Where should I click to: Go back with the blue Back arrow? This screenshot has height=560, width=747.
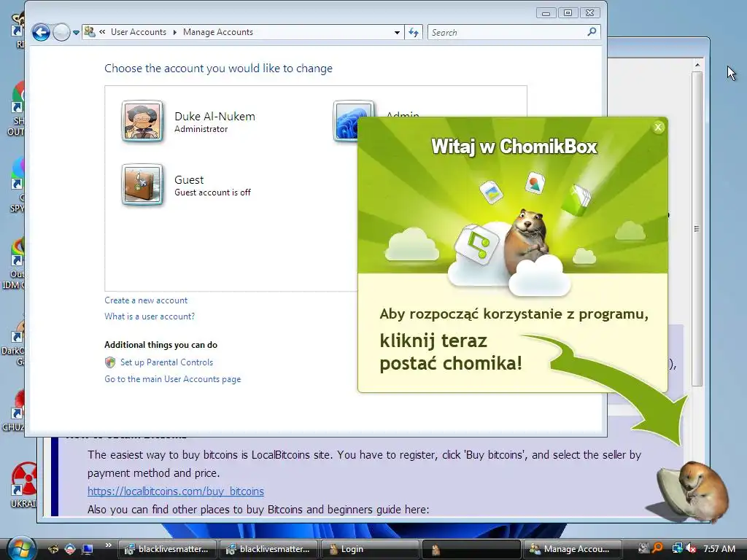click(41, 32)
